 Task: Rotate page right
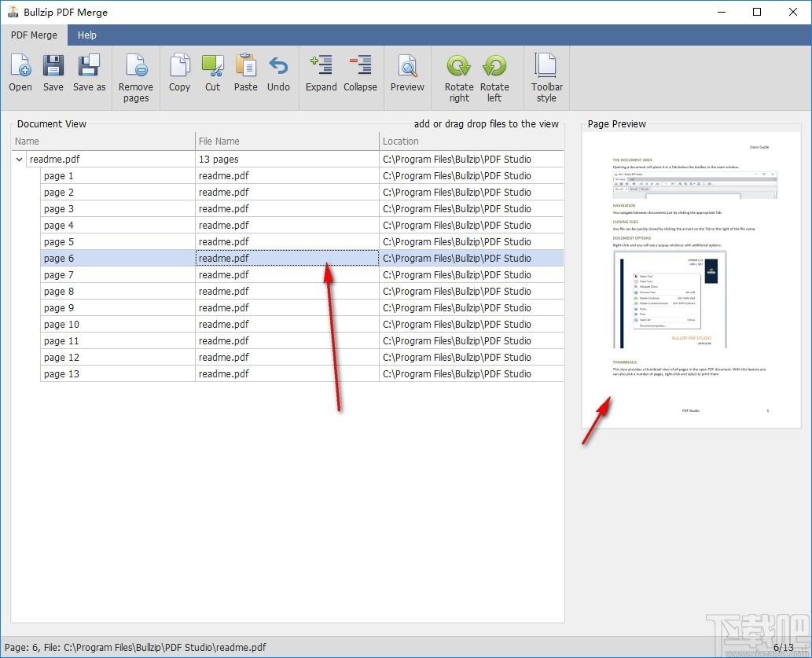pos(459,79)
